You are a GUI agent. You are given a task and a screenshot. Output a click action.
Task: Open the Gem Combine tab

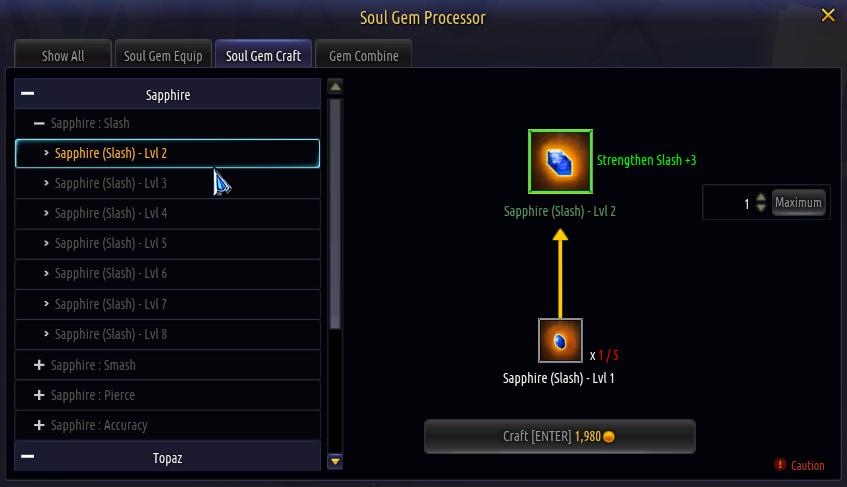click(363, 56)
